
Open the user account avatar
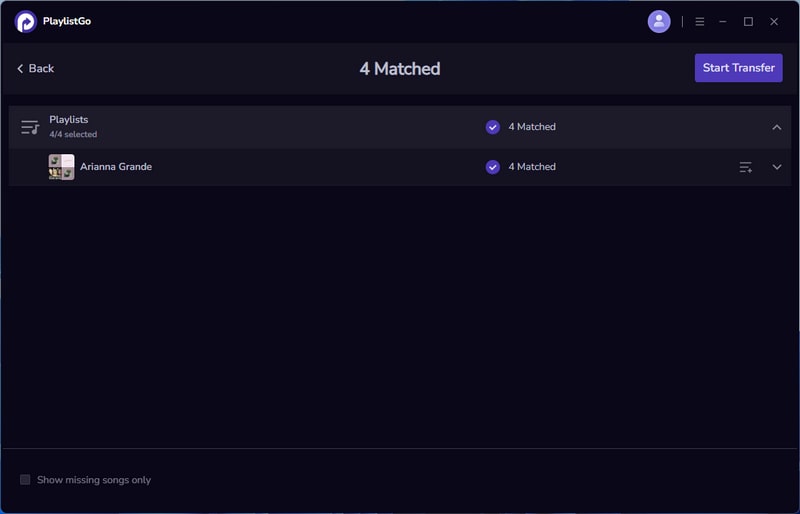point(658,21)
